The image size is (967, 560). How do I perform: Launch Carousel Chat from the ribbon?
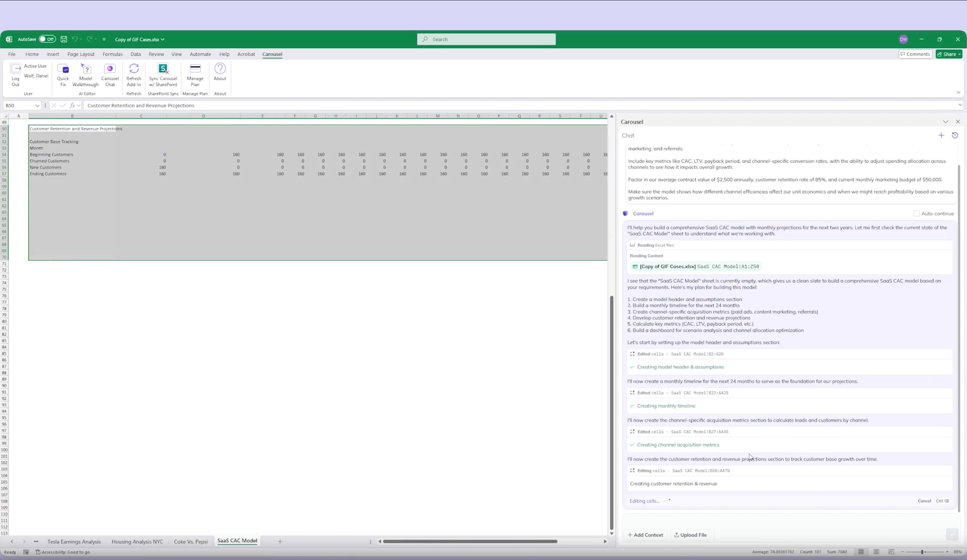pos(110,69)
